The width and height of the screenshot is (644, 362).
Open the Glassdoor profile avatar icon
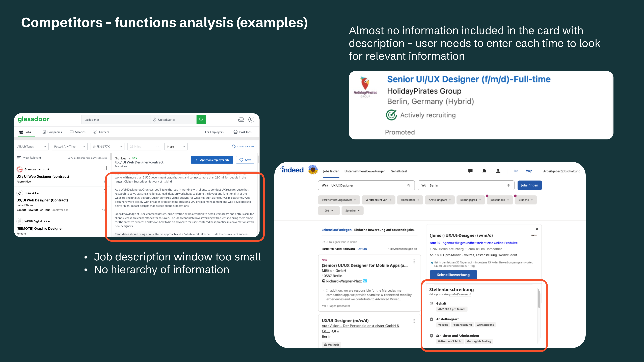pyautogui.click(x=251, y=120)
